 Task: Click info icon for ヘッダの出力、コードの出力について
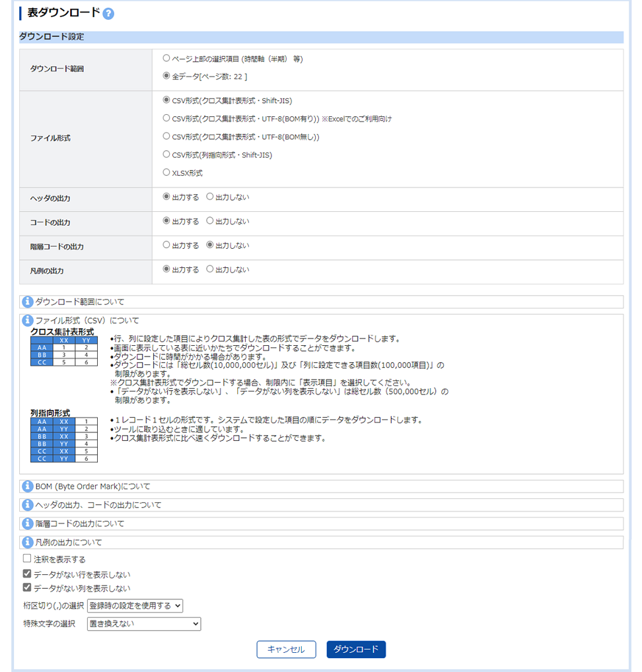click(x=28, y=505)
